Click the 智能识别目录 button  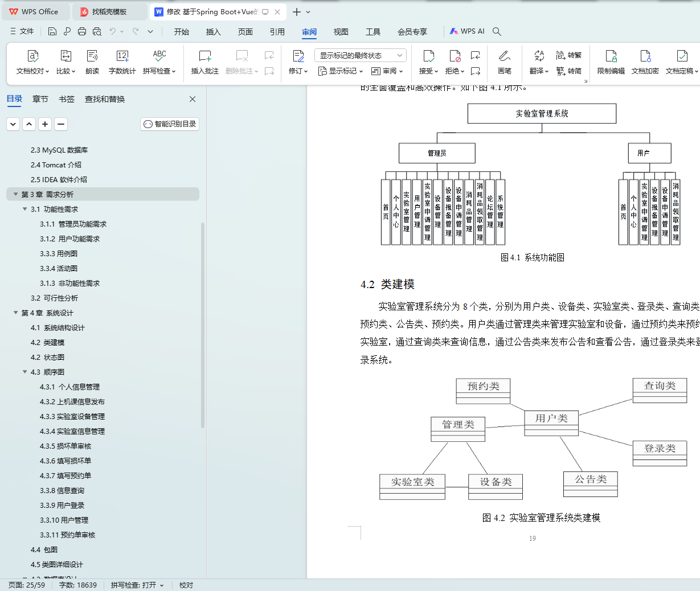(170, 124)
